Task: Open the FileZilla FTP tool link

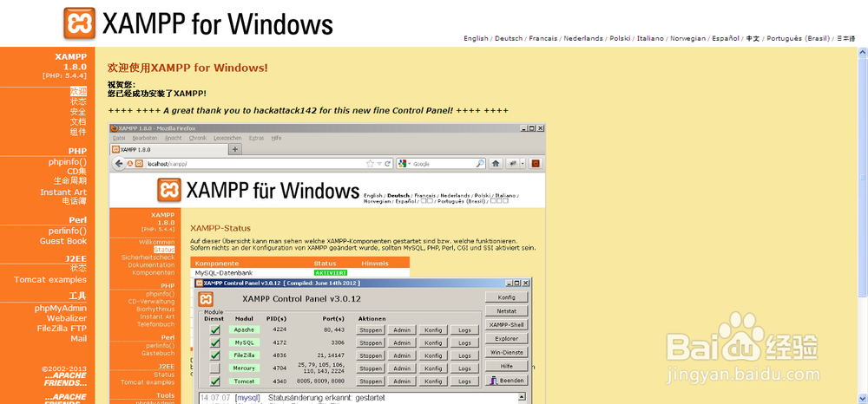Action: click(62, 329)
